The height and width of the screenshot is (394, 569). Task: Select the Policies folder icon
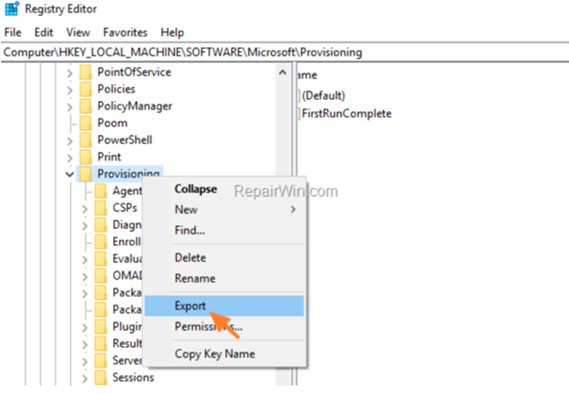[86, 89]
